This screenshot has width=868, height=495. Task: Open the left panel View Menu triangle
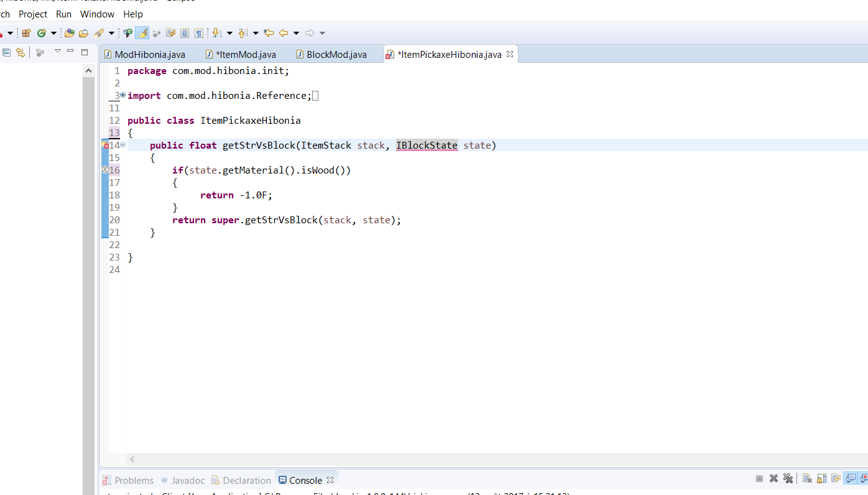coord(57,51)
